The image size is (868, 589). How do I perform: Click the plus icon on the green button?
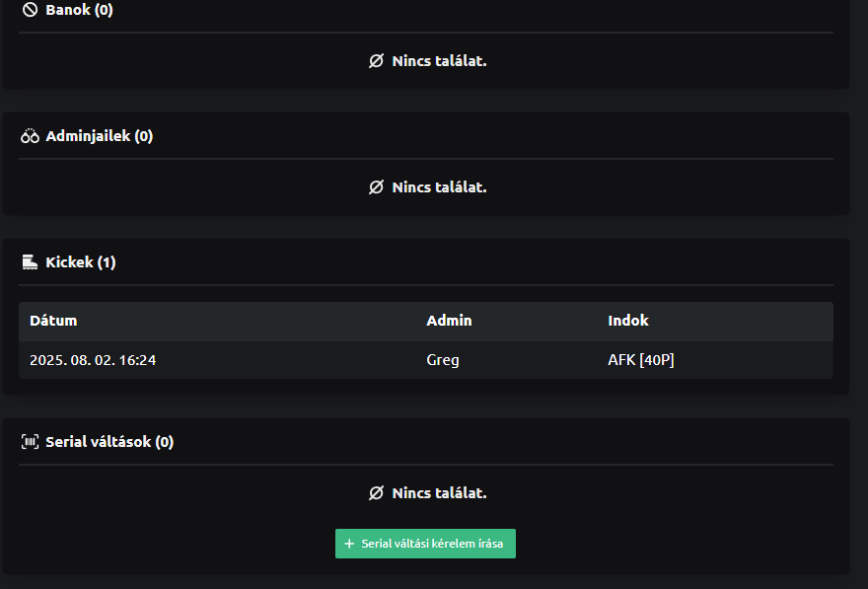pyautogui.click(x=349, y=544)
